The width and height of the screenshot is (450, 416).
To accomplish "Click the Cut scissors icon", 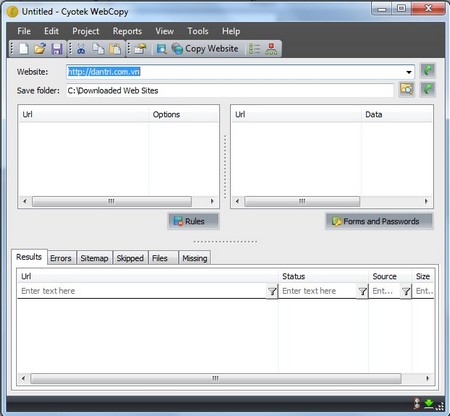I will tap(81, 49).
